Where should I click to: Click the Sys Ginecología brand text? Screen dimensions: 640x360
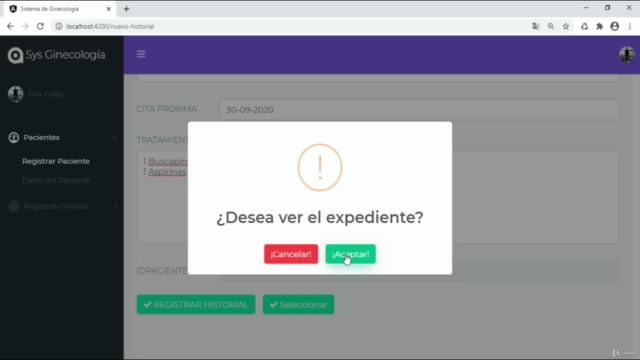[x=65, y=55]
